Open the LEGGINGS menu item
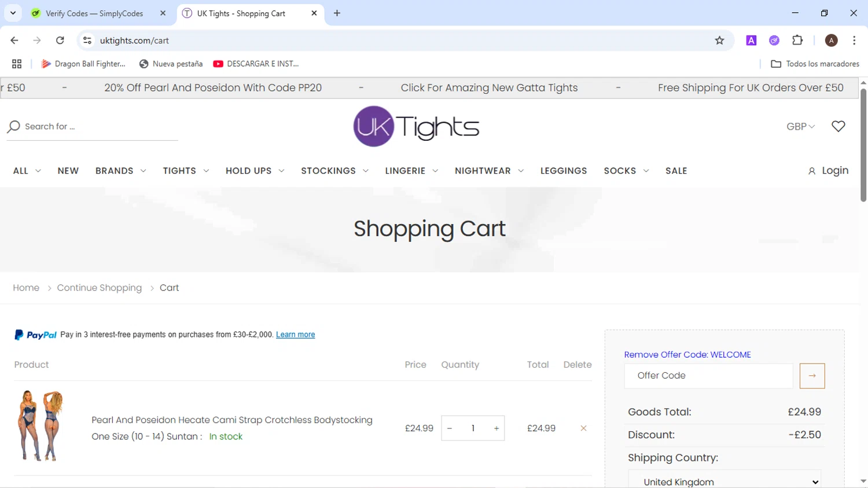 (564, 171)
